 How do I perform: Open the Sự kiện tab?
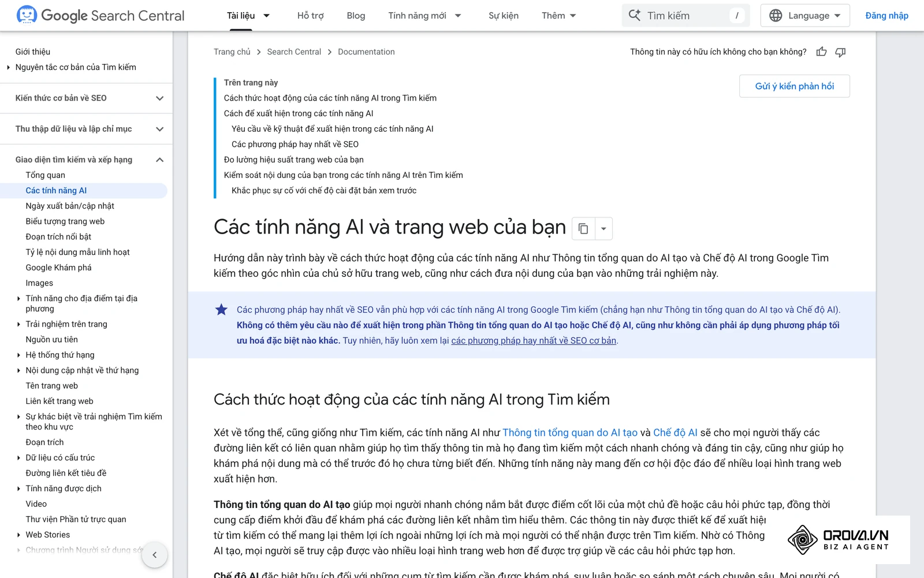(503, 16)
